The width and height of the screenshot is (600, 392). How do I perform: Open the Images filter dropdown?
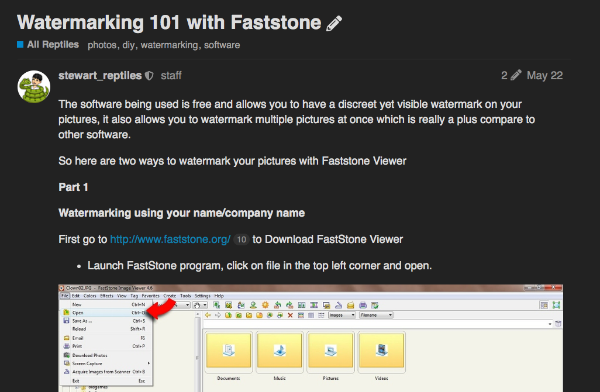click(x=342, y=315)
